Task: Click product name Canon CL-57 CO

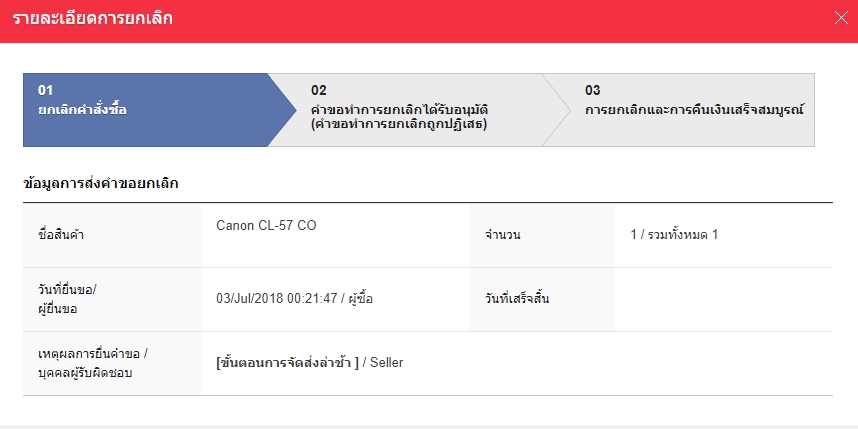Action: point(266,226)
